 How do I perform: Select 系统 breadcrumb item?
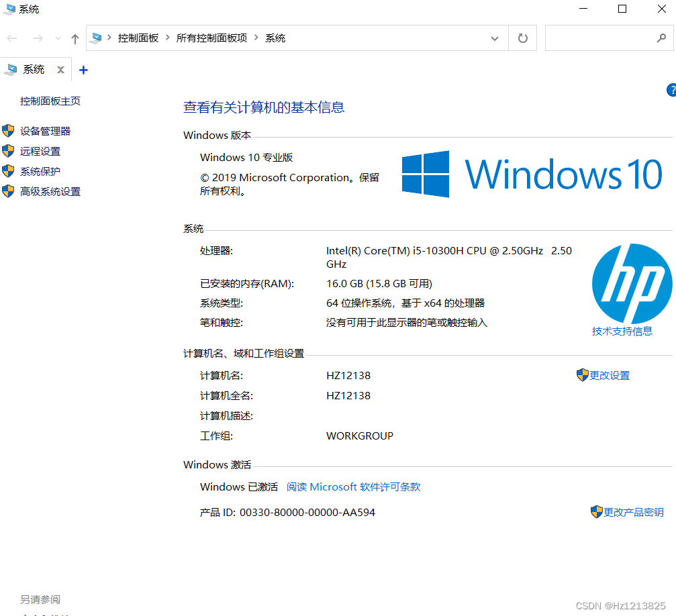pos(275,38)
